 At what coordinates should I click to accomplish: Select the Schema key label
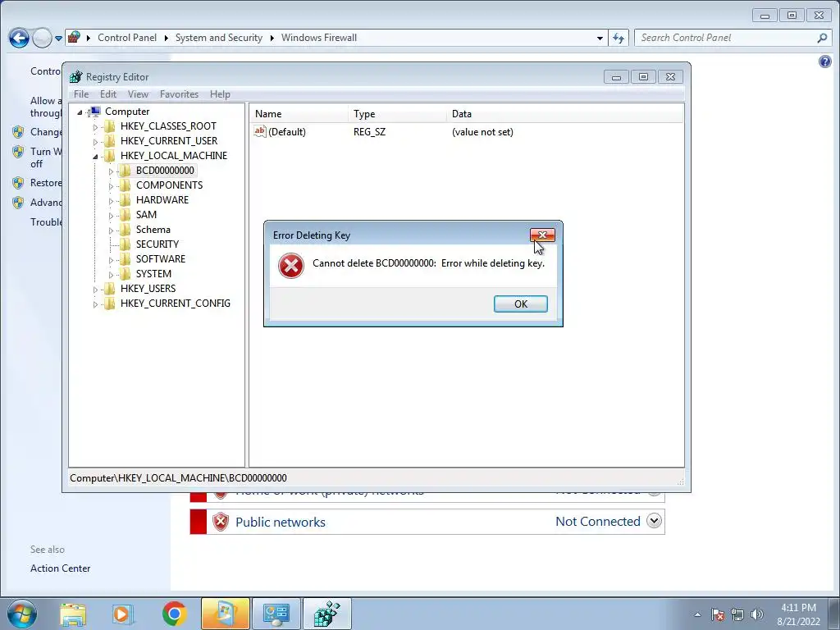coord(153,230)
